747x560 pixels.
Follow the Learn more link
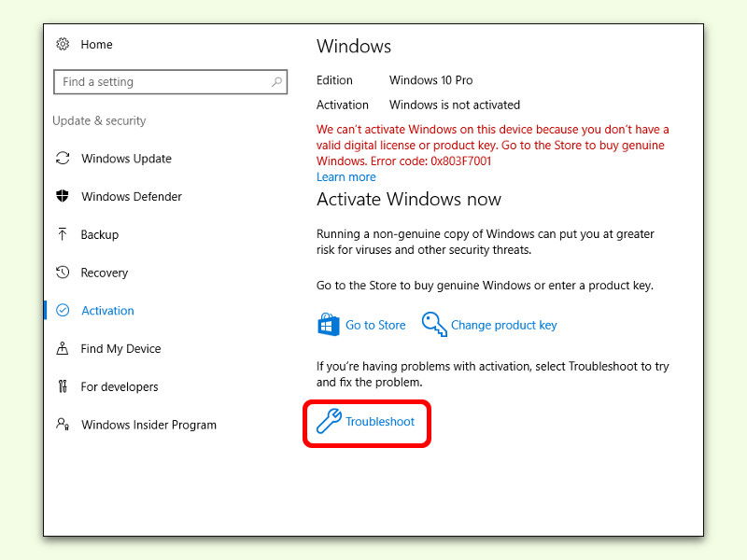point(345,177)
